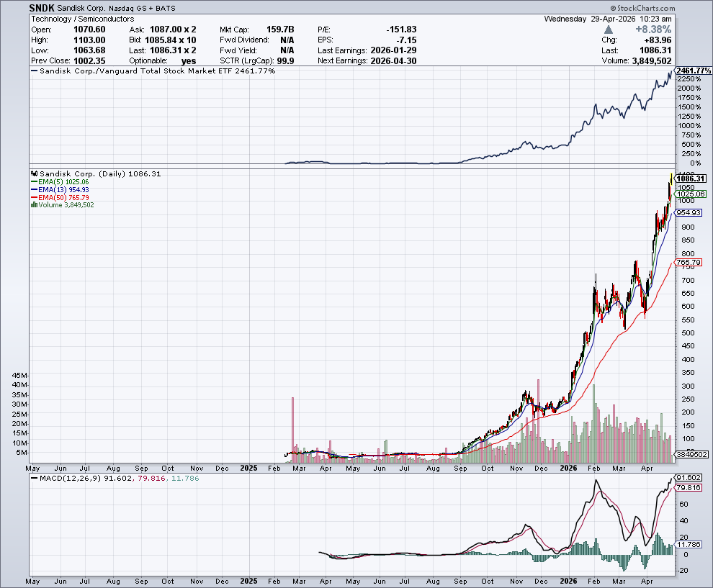Click the 3849502 volume axis tag

pyautogui.click(x=691, y=454)
